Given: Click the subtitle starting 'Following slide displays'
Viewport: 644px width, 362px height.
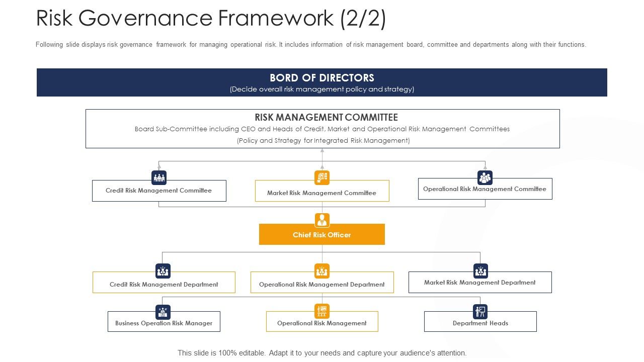Looking at the screenshot, I should point(311,44).
